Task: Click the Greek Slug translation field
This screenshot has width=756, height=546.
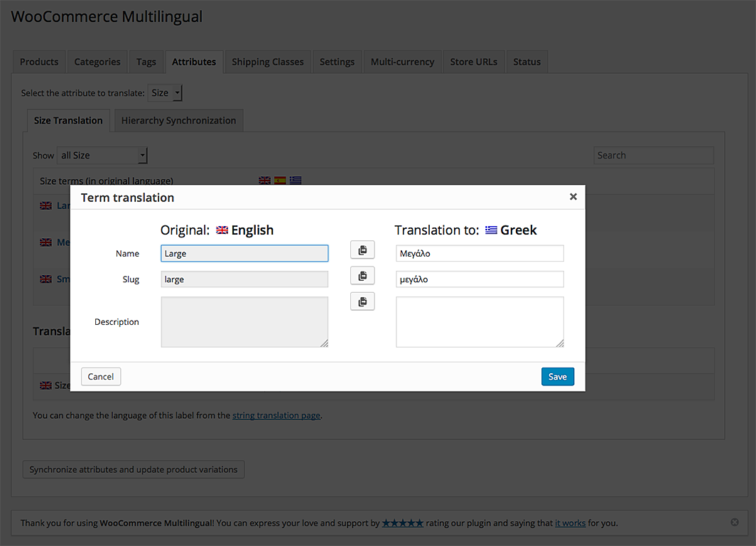Action: 480,279
